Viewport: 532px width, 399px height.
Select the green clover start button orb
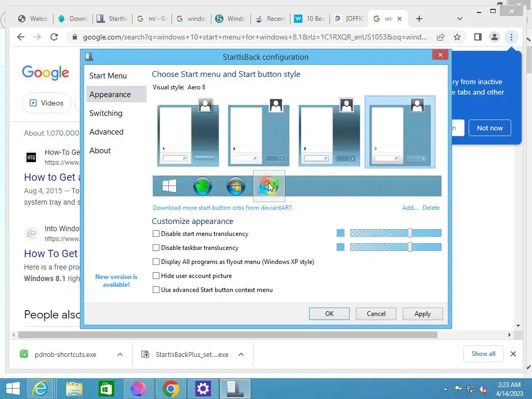[203, 186]
